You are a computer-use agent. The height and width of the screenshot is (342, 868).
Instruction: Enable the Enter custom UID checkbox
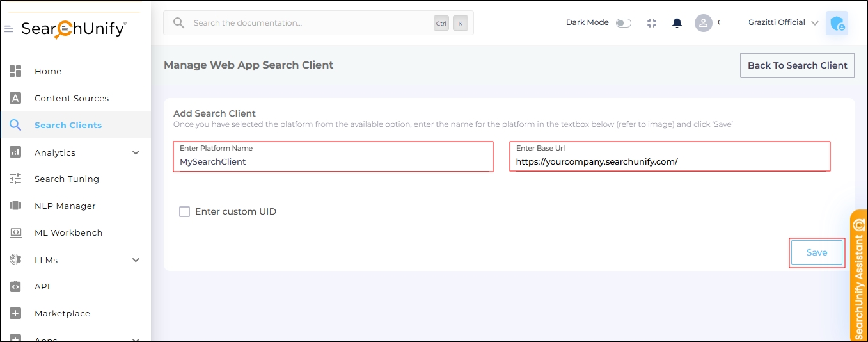185,211
